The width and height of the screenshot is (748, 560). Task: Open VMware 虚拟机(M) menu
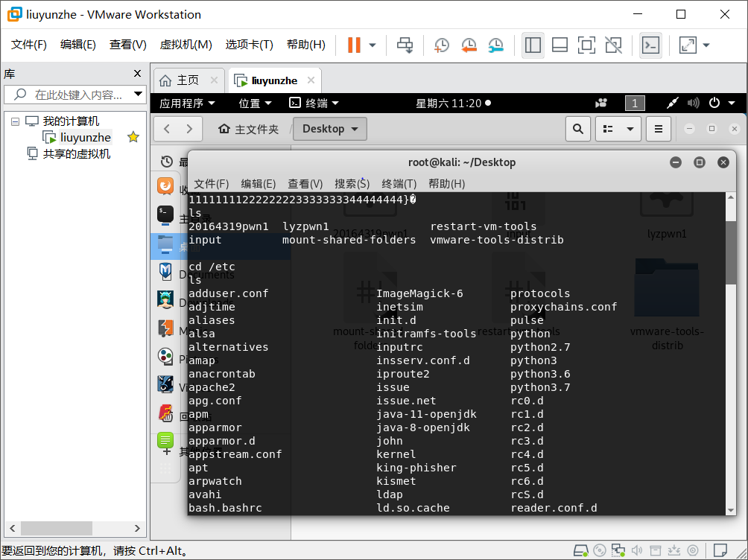pyautogui.click(x=186, y=45)
